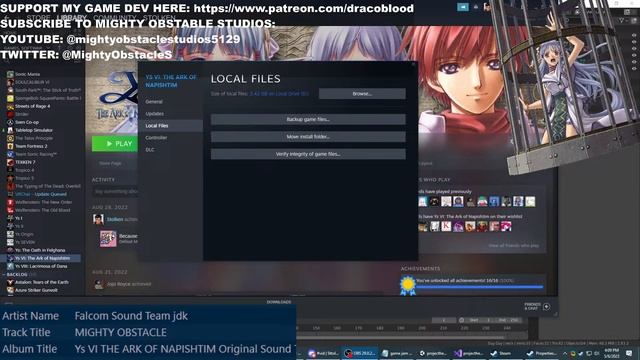Screen dimensions: 640x360
Task: Click the Ys I game icon
Action: click(x=10, y=218)
